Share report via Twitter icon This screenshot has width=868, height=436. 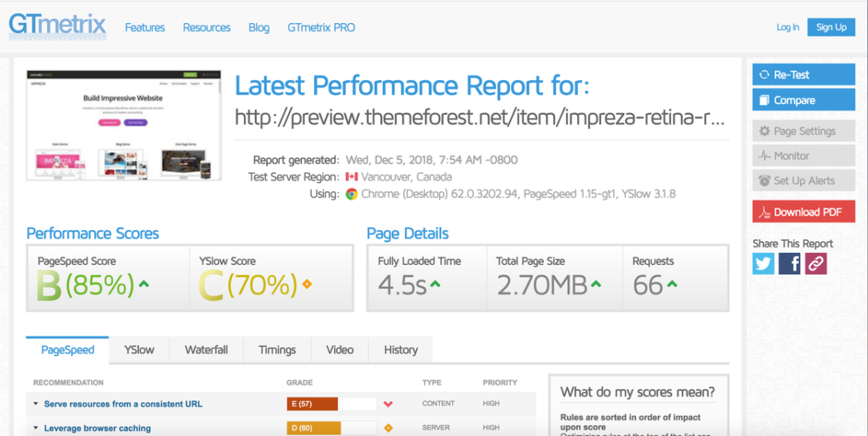point(763,264)
